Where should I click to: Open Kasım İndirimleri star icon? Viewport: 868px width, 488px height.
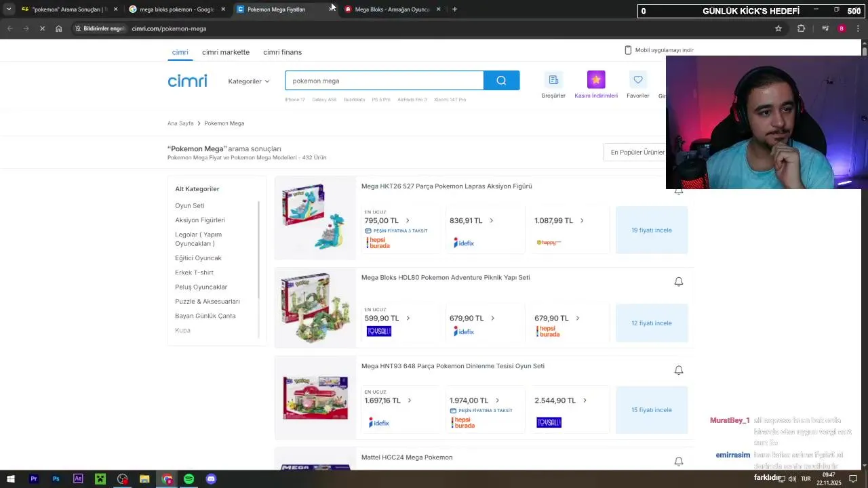(596, 80)
